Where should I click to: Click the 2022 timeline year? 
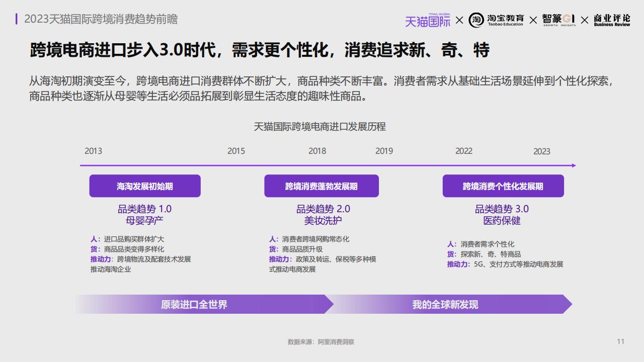[x=464, y=151]
